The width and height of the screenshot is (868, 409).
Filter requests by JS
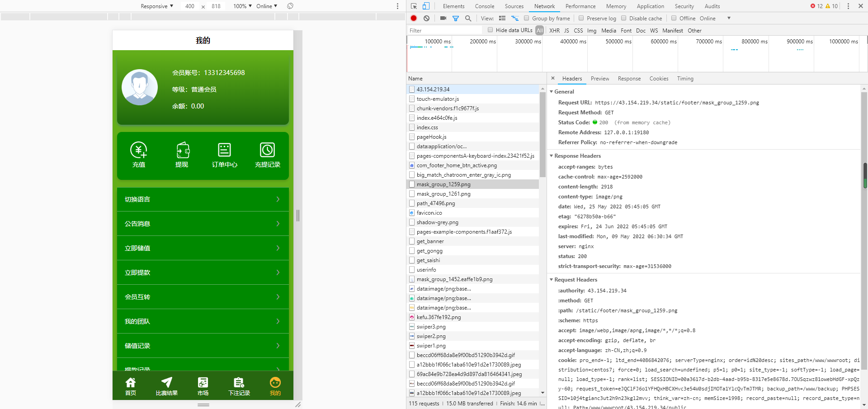[566, 30]
